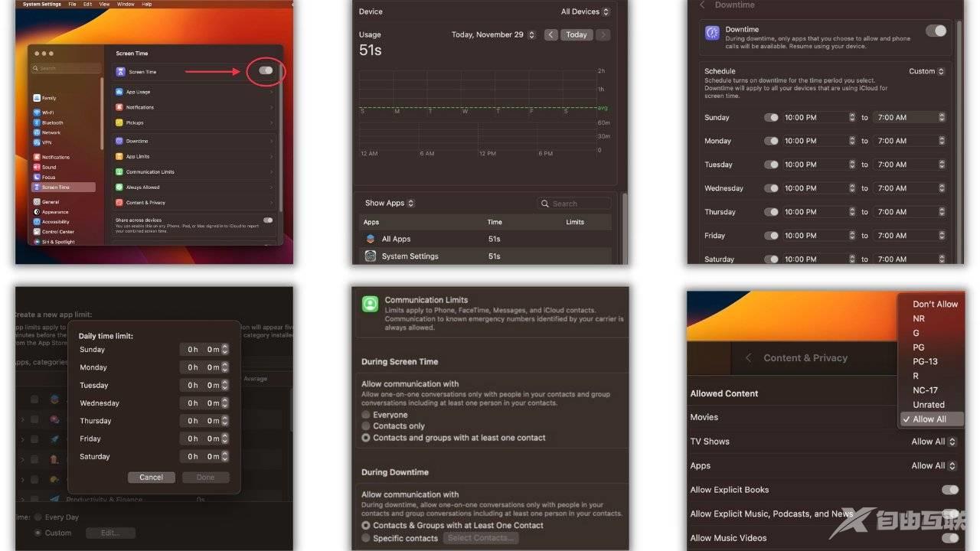Click App Usage icon in Screen Time list
Image resolution: width=980 pixels, height=551 pixels.
point(119,92)
